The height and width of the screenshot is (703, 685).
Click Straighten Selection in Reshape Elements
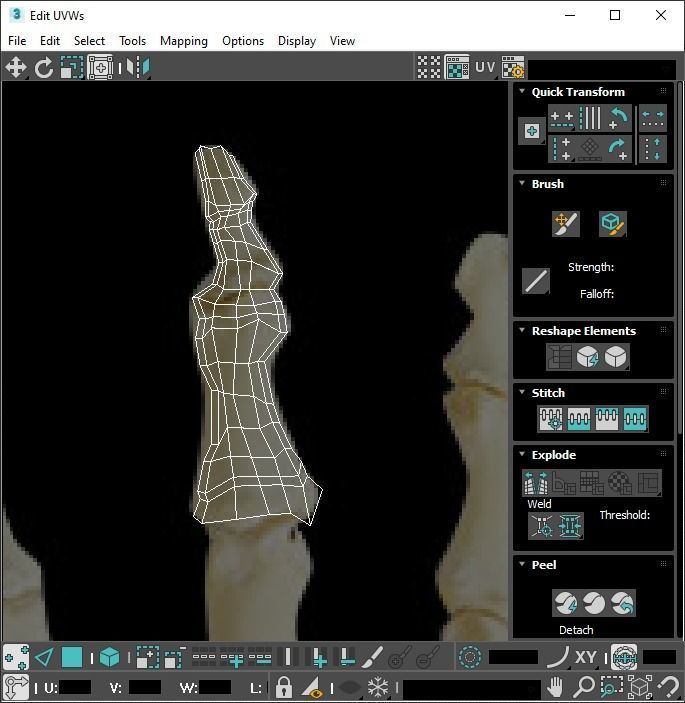coord(559,357)
